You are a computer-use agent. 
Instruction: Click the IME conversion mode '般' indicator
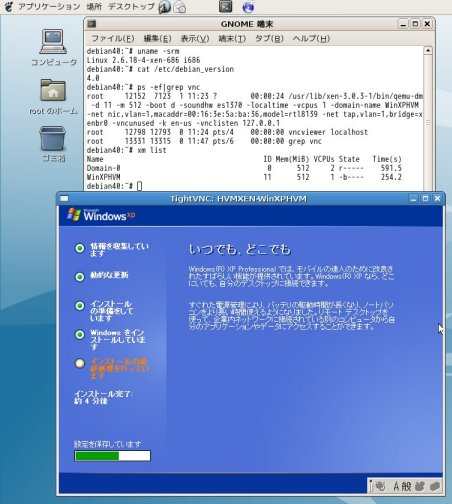406,486
